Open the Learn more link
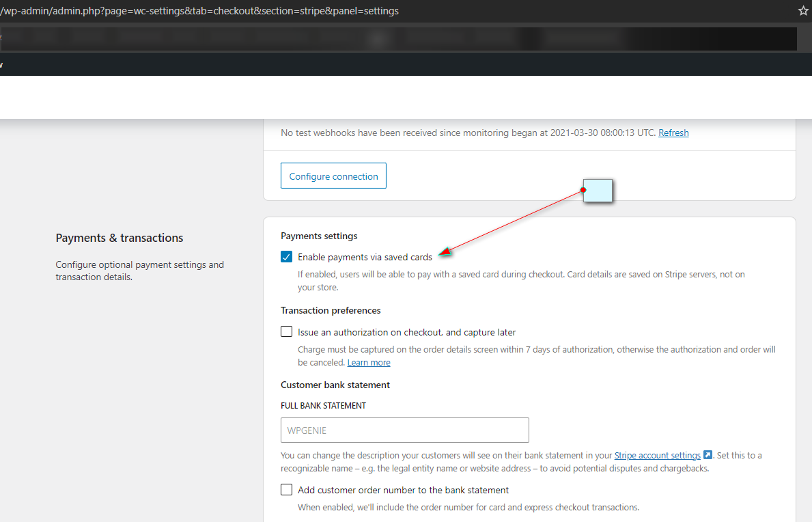 coord(369,362)
